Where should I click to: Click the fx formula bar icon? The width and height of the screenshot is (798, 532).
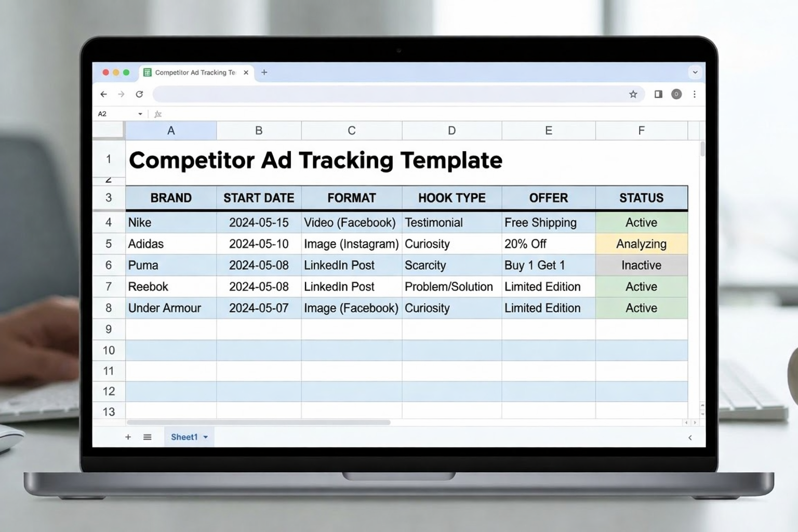(158, 113)
